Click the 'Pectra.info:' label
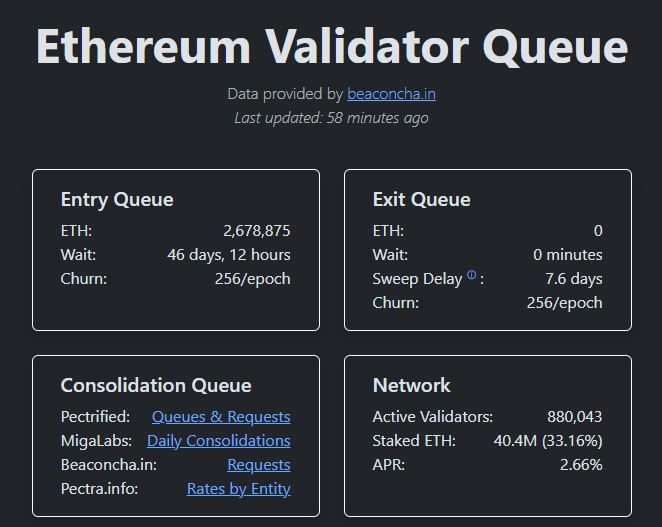The height and width of the screenshot is (527, 662). coord(99,489)
